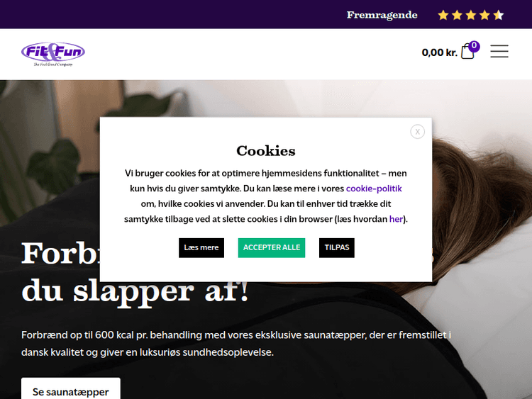
Task: Follow the 'her' browser instructions link
Action: 396,219
